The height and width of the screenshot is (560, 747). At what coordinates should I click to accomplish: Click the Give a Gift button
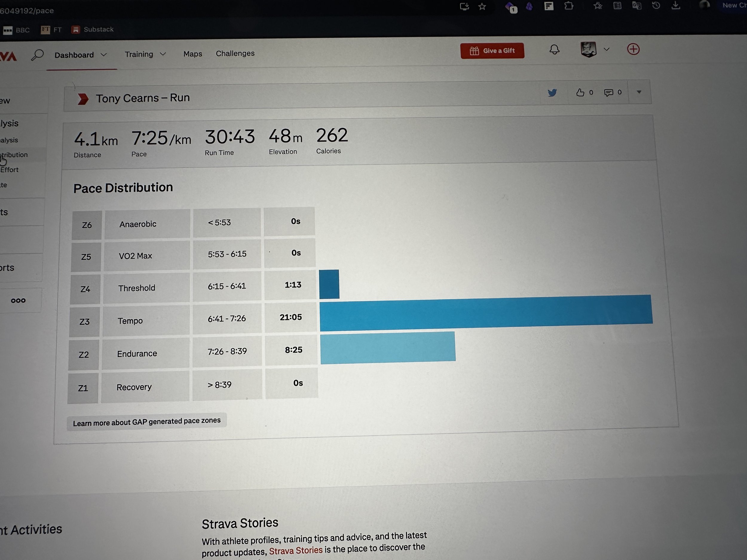[492, 51]
